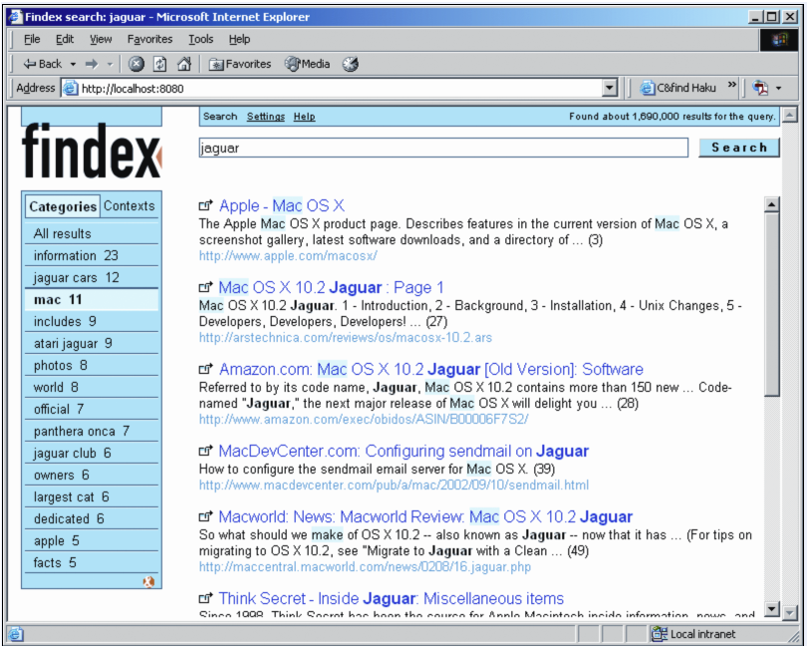Switch to the Categories tab
The width and height of the screenshot is (812, 651).
coord(63,206)
